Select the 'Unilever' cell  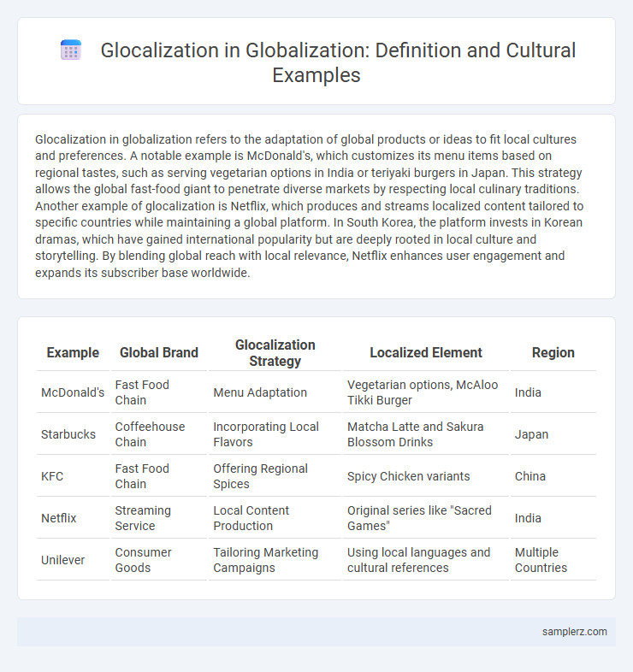pyautogui.click(x=73, y=560)
